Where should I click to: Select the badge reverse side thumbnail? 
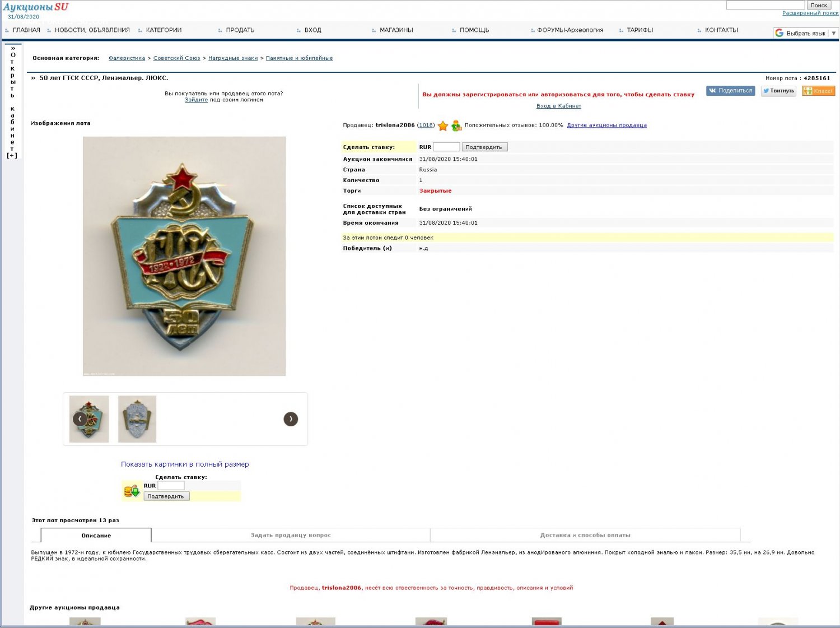(137, 419)
